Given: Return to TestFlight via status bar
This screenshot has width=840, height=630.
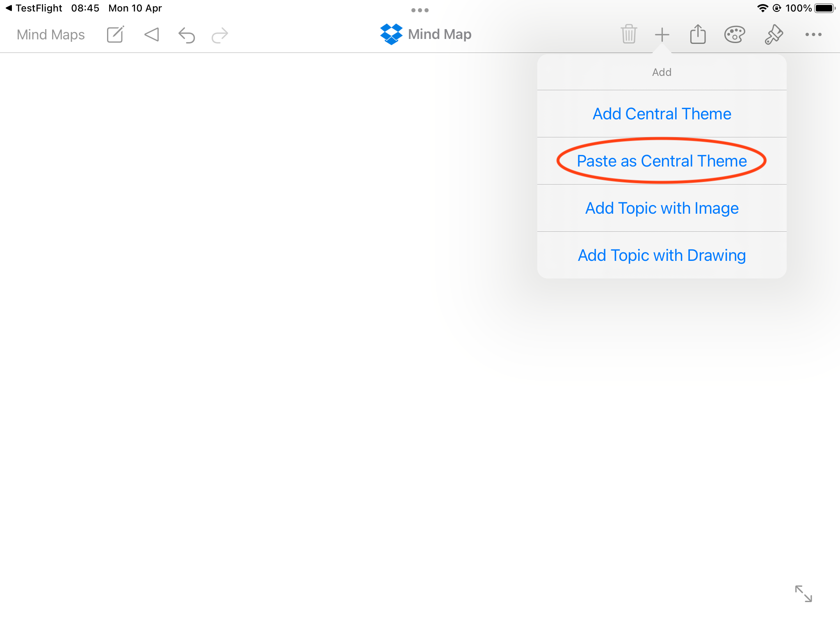Looking at the screenshot, I should point(34,8).
